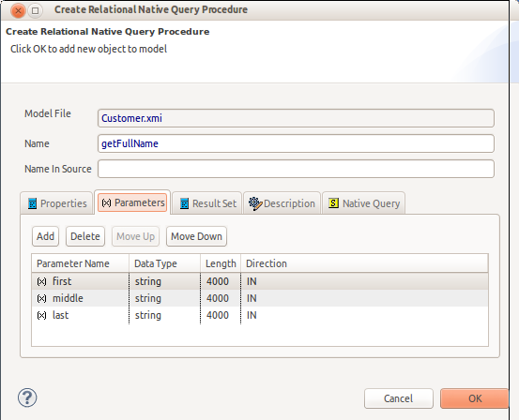Click the empty Name In Source field
This screenshot has width=519, height=420.
(296, 169)
